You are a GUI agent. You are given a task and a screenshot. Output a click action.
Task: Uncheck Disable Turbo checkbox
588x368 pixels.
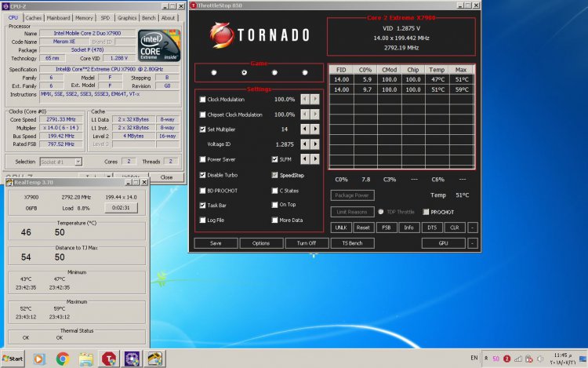(x=202, y=175)
